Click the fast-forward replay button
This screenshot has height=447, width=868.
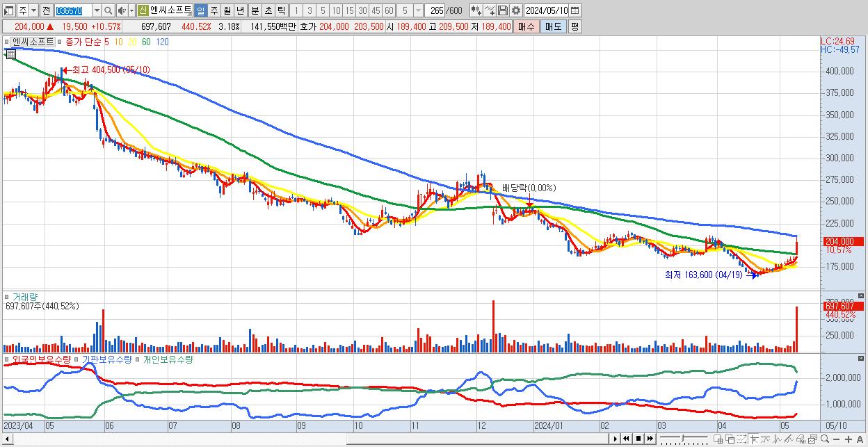pyautogui.click(x=650, y=439)
